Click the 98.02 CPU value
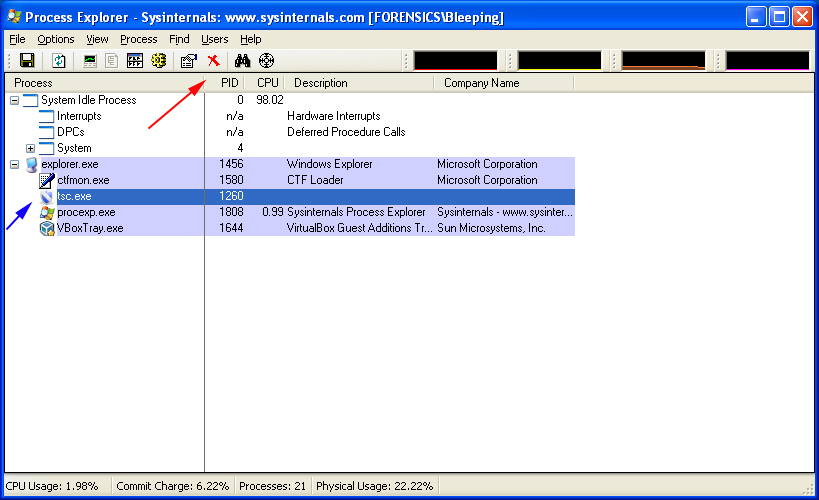The width and height of the screenshot is (819, 500). [270, 100]
